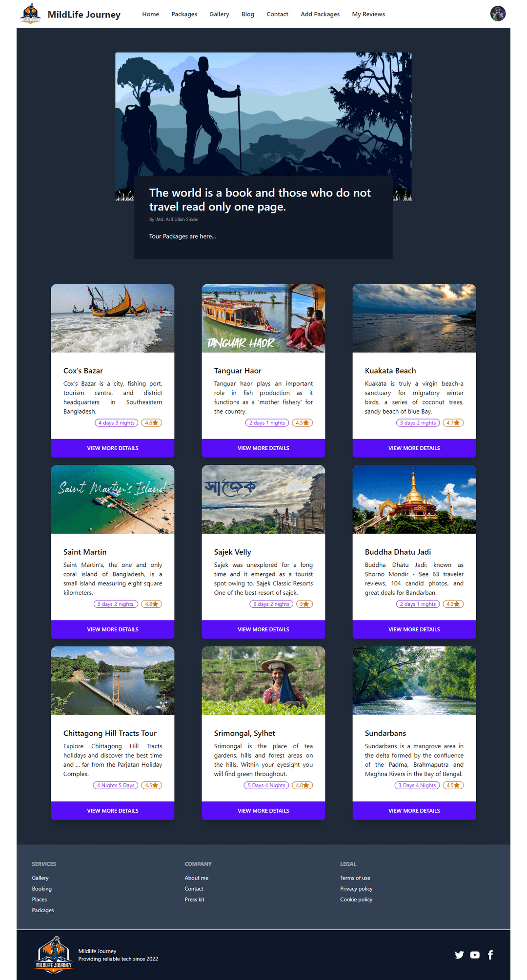Click the Cox's Bazar boat photo
The image size is (527, 980).
coord(113,318)
